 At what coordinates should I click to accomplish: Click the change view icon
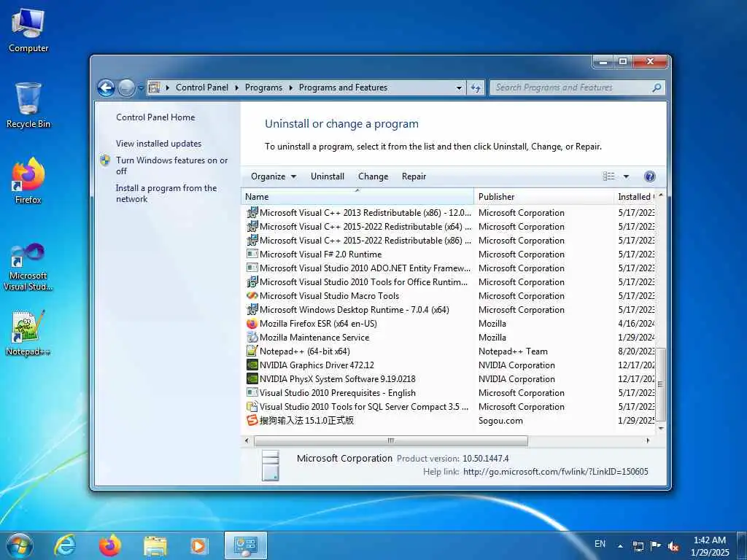point(609,176)
